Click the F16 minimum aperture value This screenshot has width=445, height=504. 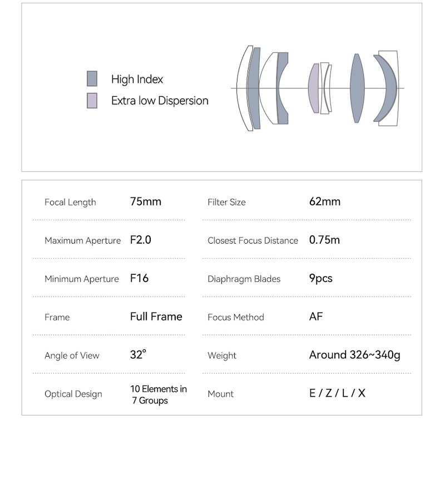[139, 278]
